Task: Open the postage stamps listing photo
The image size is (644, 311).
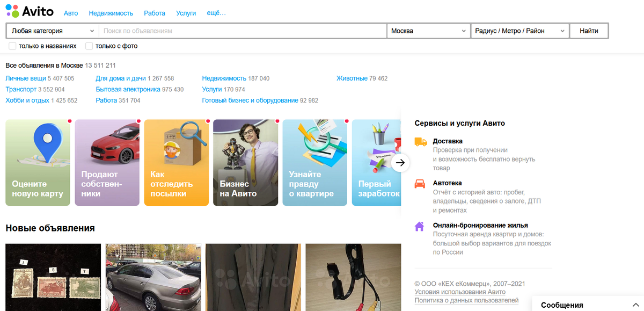Action: (x=53, y=277)
